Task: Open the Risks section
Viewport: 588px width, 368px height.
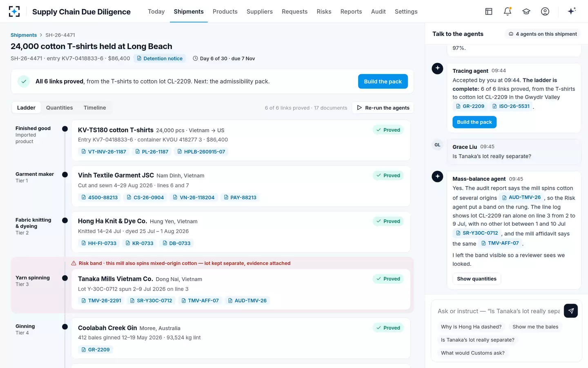Action: click(324, 11)
